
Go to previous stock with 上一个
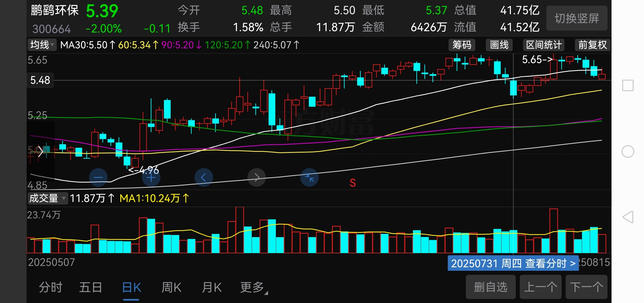[540, 287]
